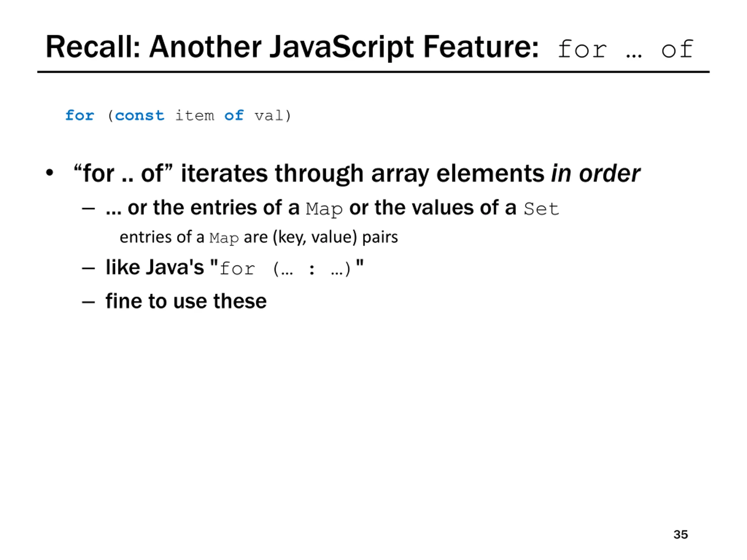This screenshot has width=747, height=560.
Task: Click the monospace "Set" word
Action: [x=541, y=209]
